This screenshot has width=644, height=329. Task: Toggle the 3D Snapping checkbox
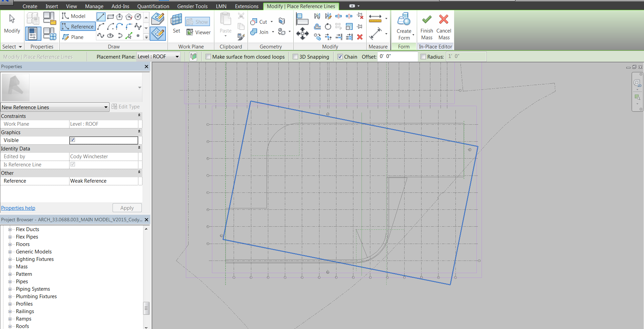[x=295, y=57]
